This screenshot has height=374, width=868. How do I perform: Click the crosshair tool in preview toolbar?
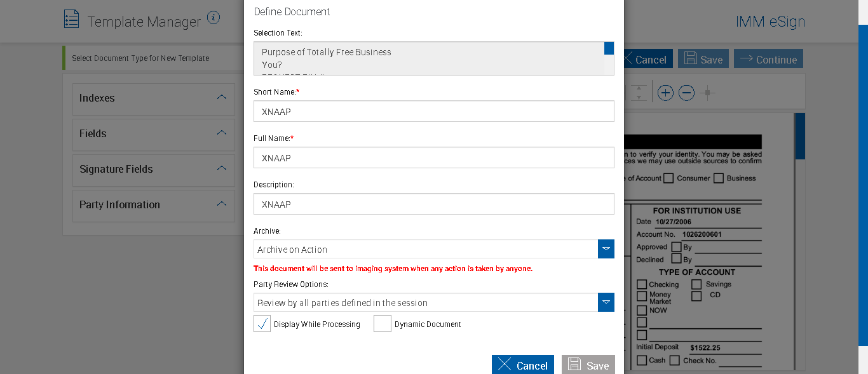707,93
